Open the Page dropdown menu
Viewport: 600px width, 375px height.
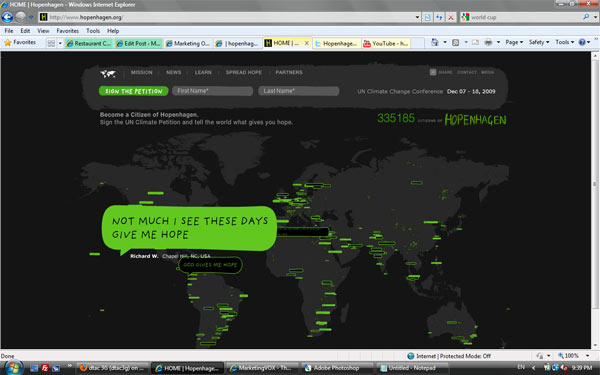click(514, 42)
